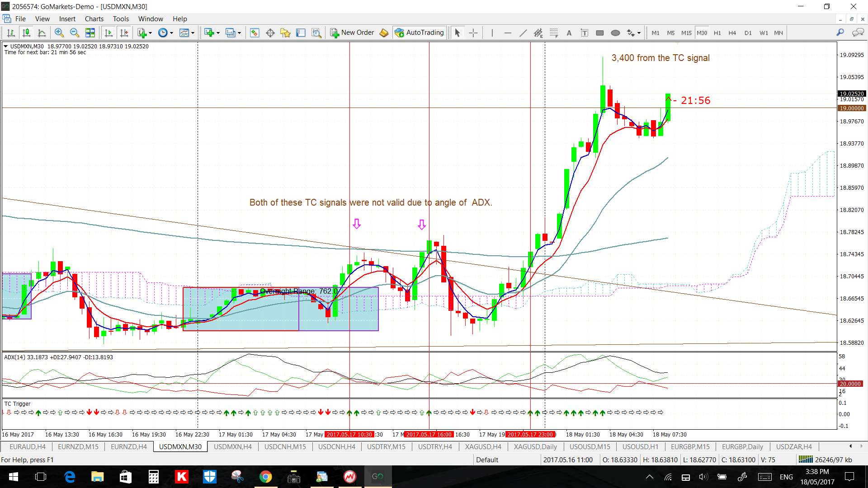Switch timeframe to MN
The image size is (868, 488).
click(778, 33)
